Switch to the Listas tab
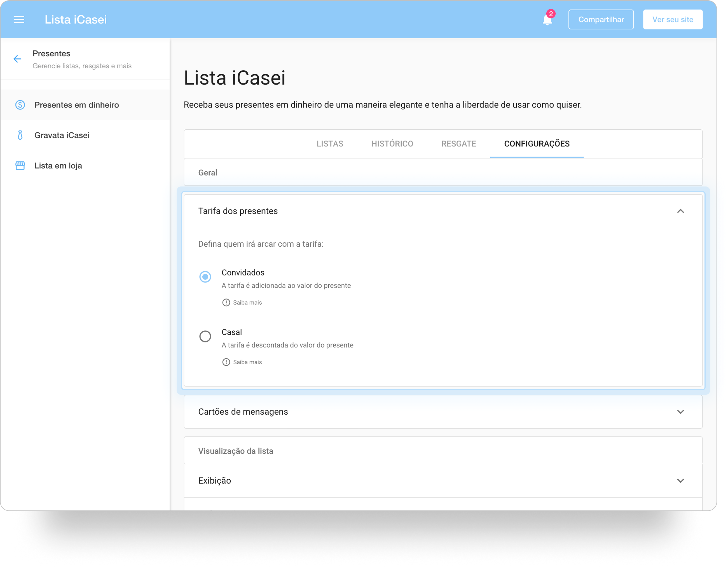 [x=330, y=144]
